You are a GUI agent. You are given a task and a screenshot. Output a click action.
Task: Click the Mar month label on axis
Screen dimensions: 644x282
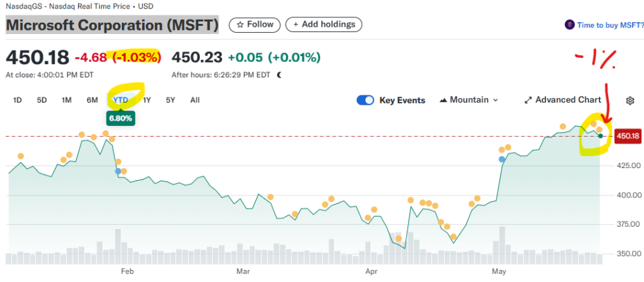point(243,271)
